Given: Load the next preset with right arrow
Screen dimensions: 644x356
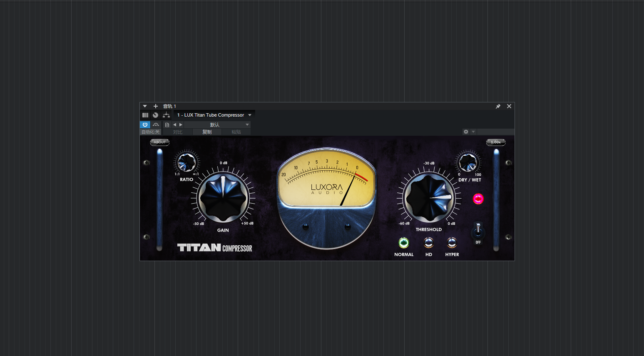Looking at the screenshot, I should click(x=181, y=124).
